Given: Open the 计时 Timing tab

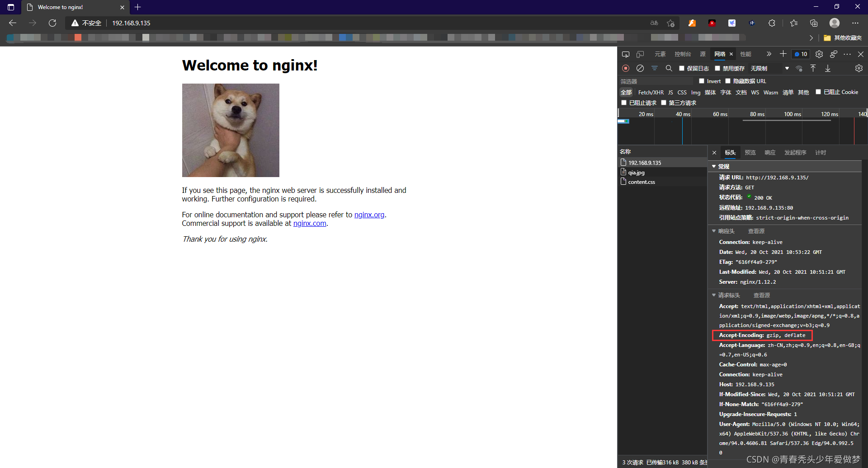Looking at the screenshot, I should tap(821, 153).
